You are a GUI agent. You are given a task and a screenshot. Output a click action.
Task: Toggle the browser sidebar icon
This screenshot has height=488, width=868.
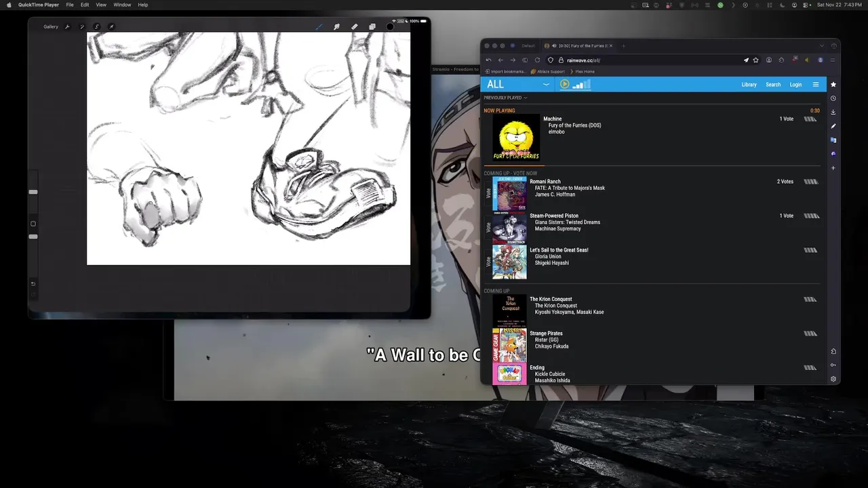click(x=525, y=60)
